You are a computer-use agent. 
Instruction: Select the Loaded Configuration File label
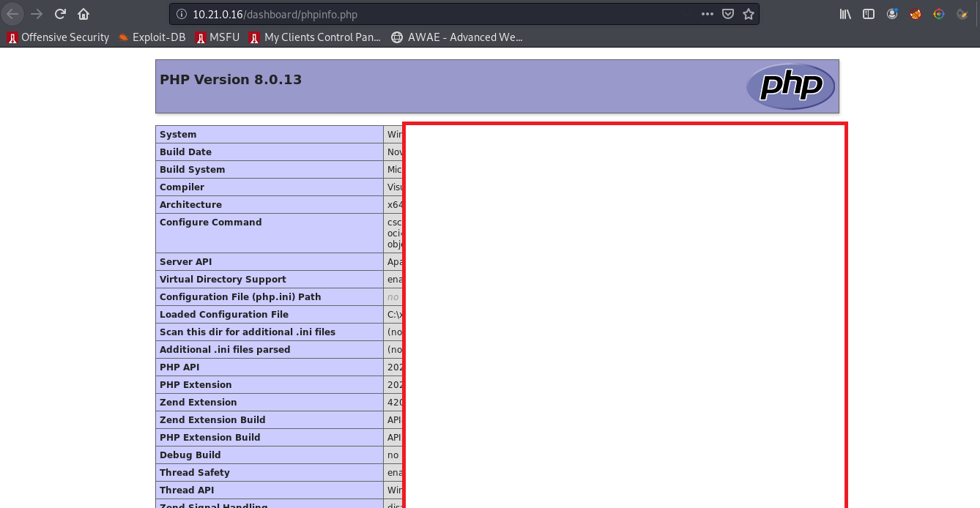click(x=224, y=315)
